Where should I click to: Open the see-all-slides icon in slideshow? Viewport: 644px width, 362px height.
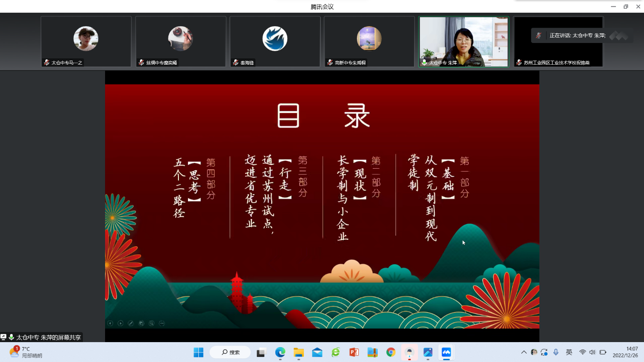tap(141, 323)
